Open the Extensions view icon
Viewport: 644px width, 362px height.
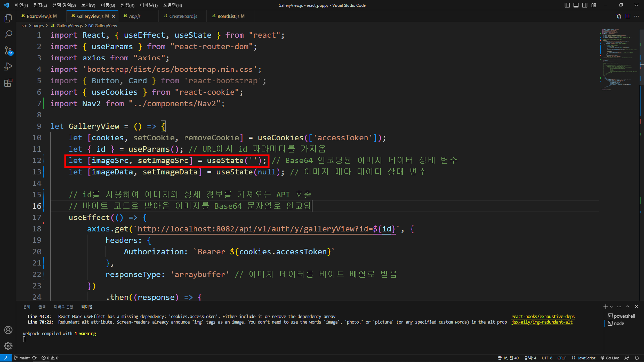pyautogui.click(x=8, y=83)
